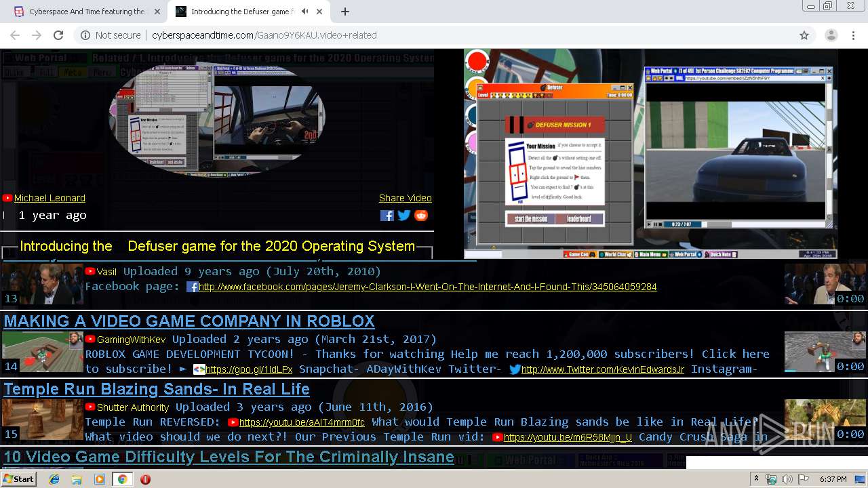The height and width of the screenshot is (488, 868).
Task: Open Action Center flag in tray
Action: pos(803,479)
